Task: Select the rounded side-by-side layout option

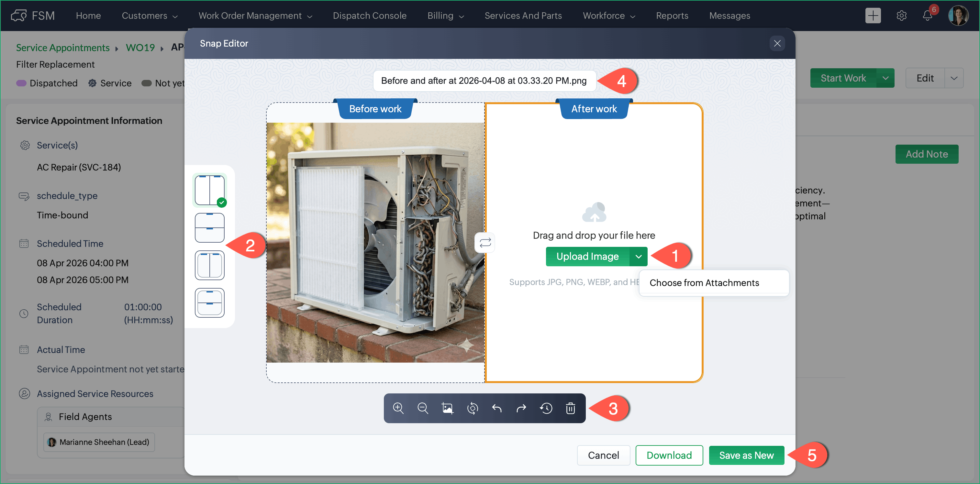Action: (x=210, y=265)
